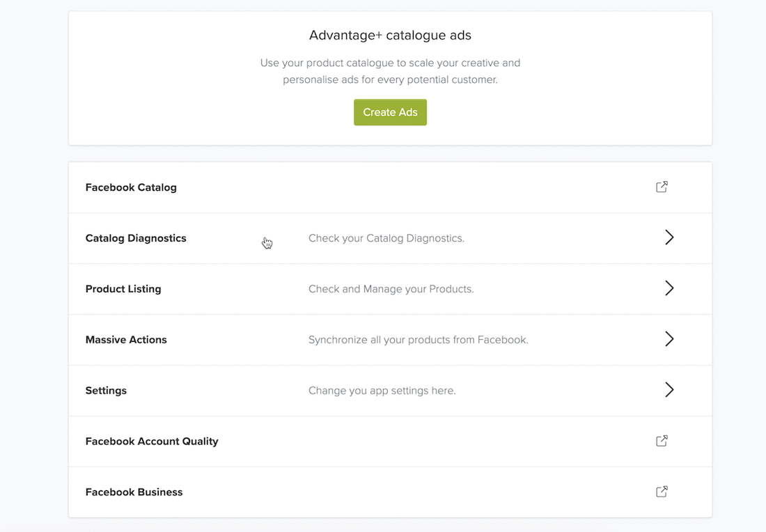Click 'Synchronize all your products' description
This screenshot has width=766, height=532.
(x=418, y=340)
